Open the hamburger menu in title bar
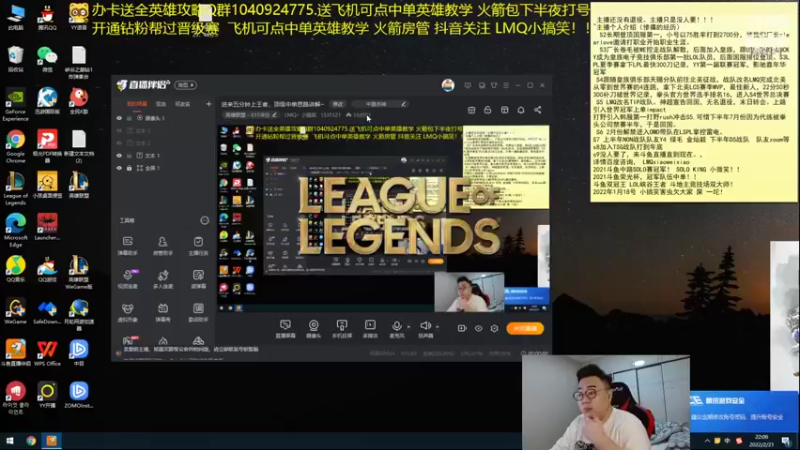Screen dimensions: 800x450 click(x=506, y=85)
